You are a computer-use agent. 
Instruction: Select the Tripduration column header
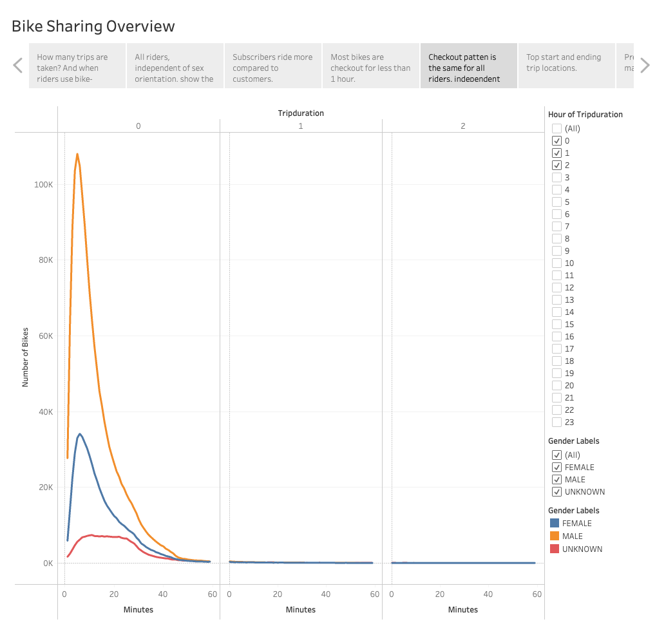tap(301, 113)
